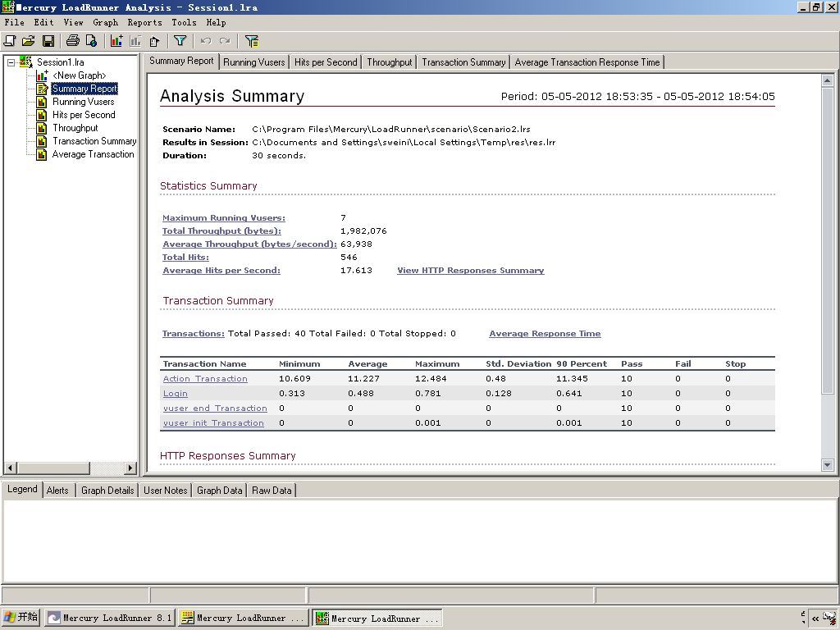
Task: Open the Graph menu
Action: (106, 22)
